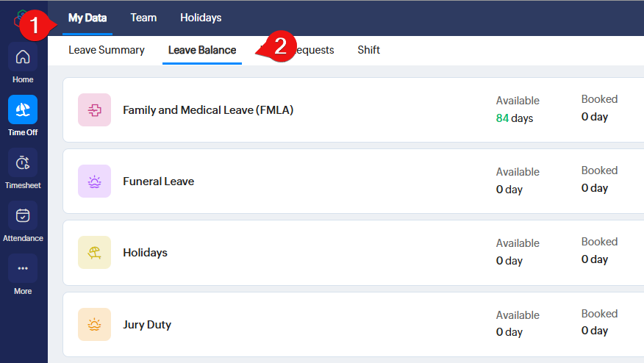Click the Family and Medical Leave (FMLA) title
Image resolution: width=644 pixels, height=363 pixels.
click(x=208, y=110)
